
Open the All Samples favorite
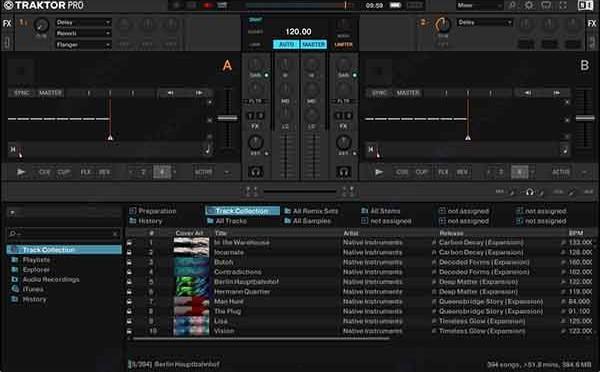[307, 221]
